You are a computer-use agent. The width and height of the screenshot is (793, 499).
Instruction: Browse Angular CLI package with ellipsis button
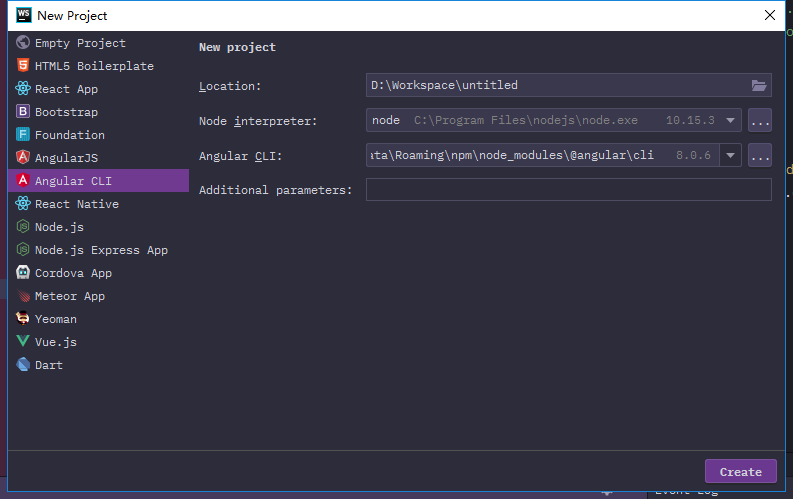click(x=760, y=155)
